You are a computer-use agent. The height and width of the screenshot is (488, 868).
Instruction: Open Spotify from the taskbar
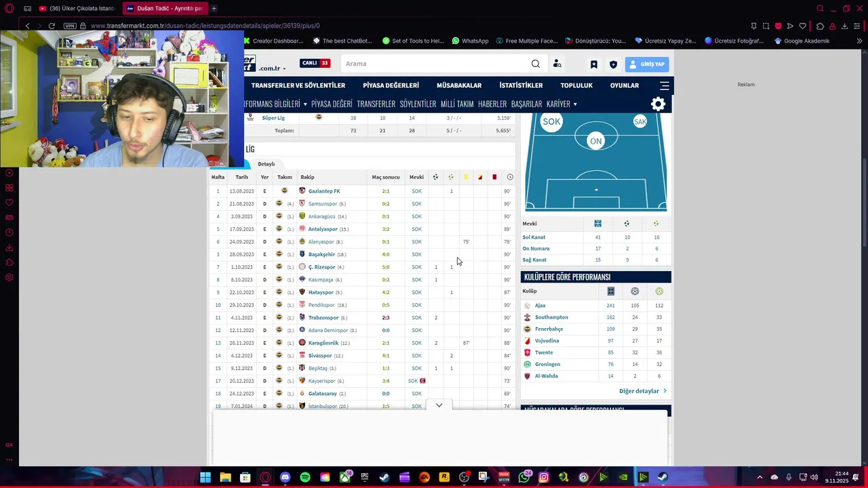(305, 477)
